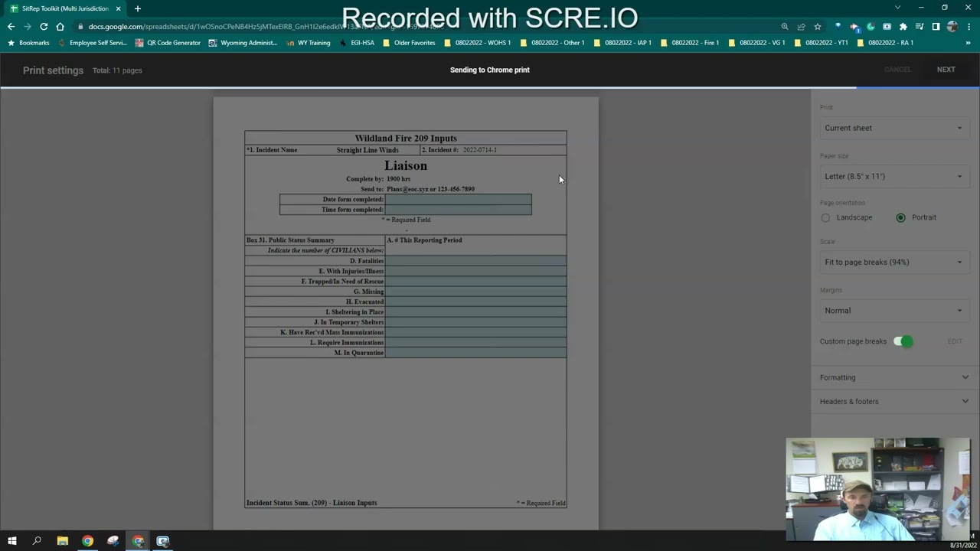Screen dimensions: 980x551
Task: Open 08022022 - WOHS 1 bookmark folder
Action: [477, 43]
